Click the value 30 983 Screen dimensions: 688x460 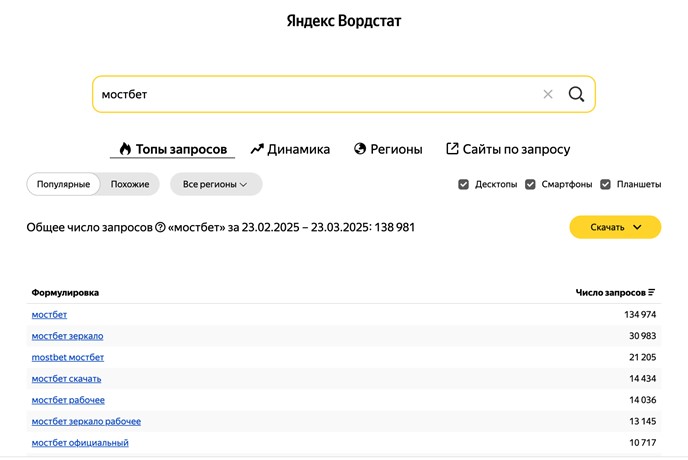[x=642, y=336]
